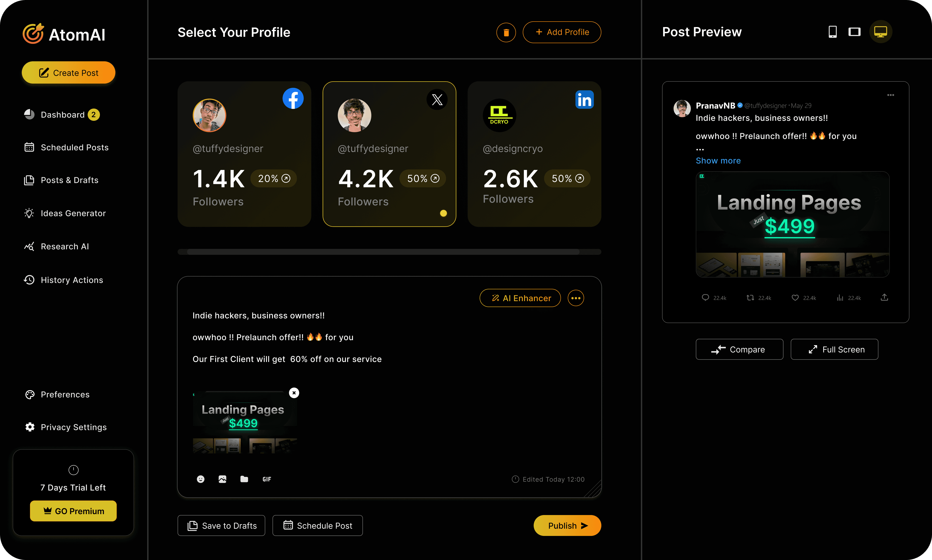Viewport: 932px width, 560px height.
Task: Click the trash delete profile icon
Action: click(x=506, y=32)
